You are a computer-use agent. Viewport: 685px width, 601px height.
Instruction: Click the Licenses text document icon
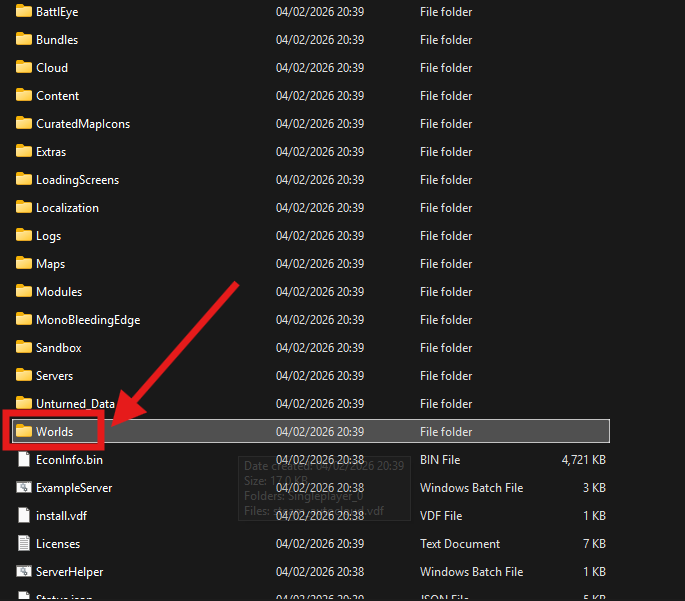point(24,543)
